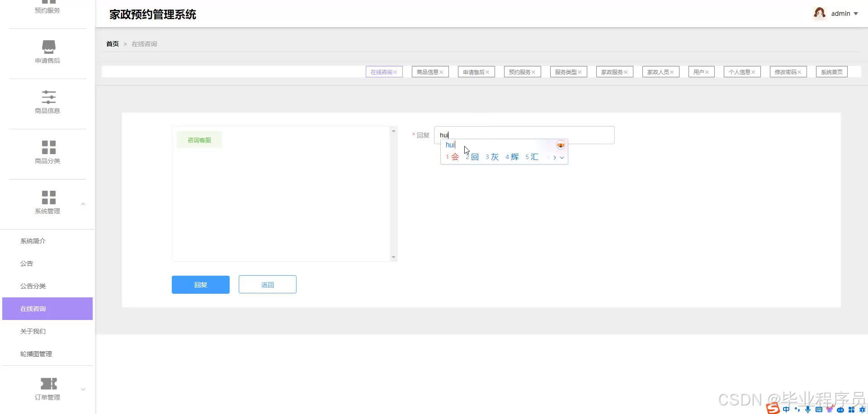The height and width of the screenshot is (414, 868).
Task: Click the 返回 button
Action: (268, 284)
